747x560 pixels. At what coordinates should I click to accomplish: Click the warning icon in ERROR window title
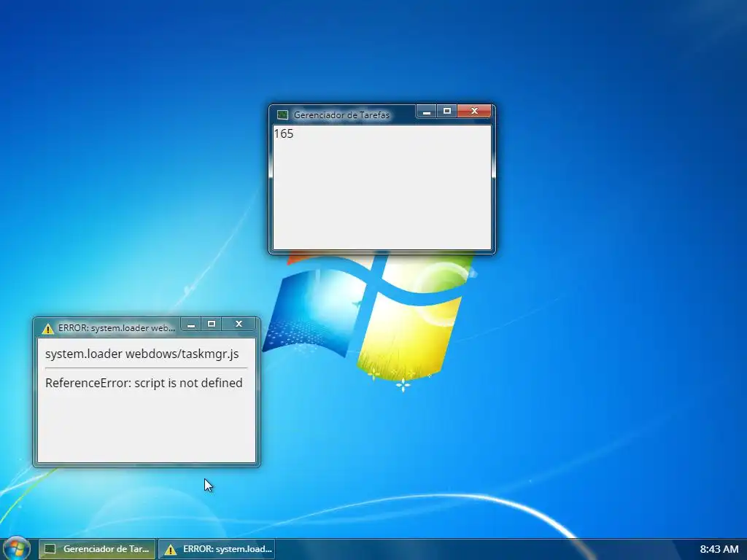click(x=48, y=328)
